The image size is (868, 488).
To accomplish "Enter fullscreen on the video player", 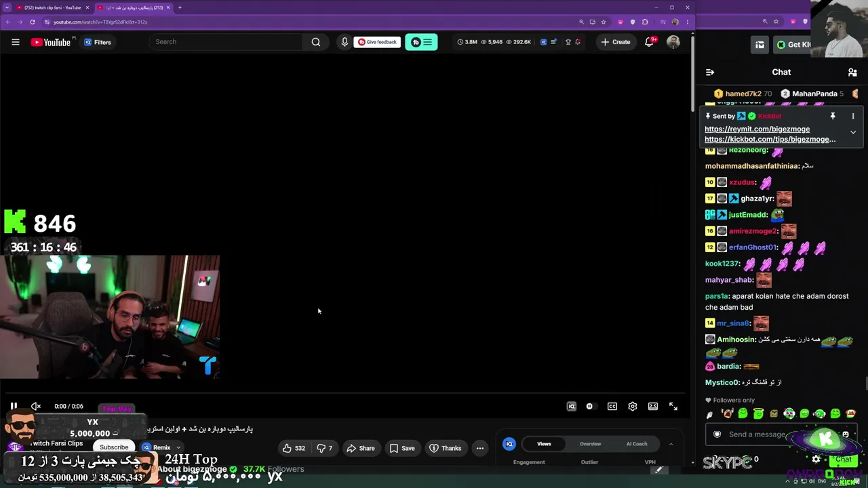I will pyautogui.click(x=673, y=406).
